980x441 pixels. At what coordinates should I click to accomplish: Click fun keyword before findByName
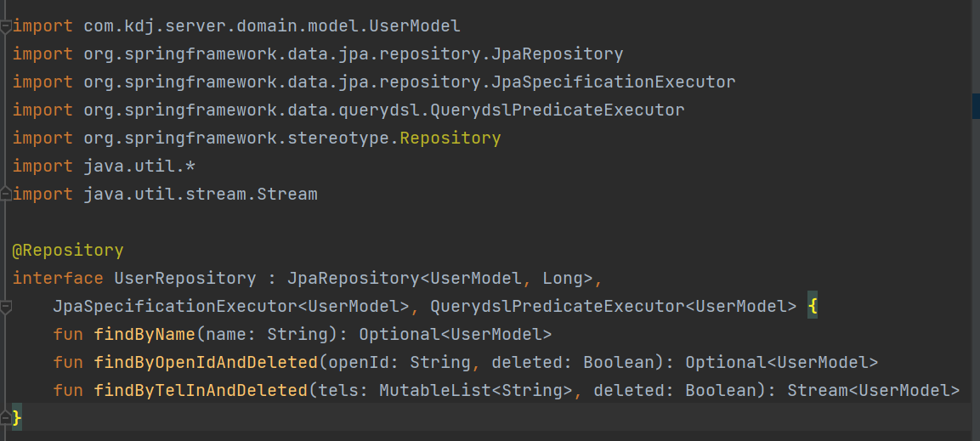click(68, 334)
